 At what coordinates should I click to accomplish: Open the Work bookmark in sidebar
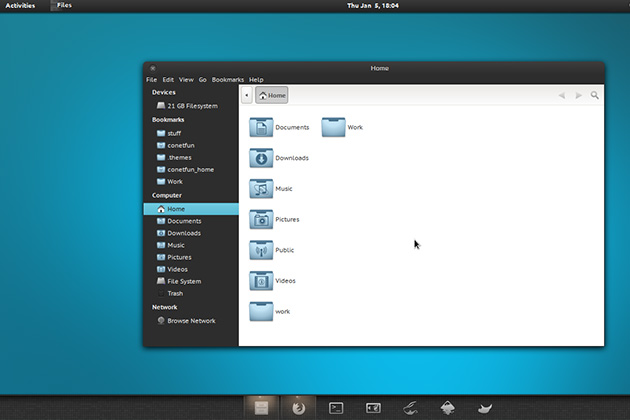pos(191,182)
